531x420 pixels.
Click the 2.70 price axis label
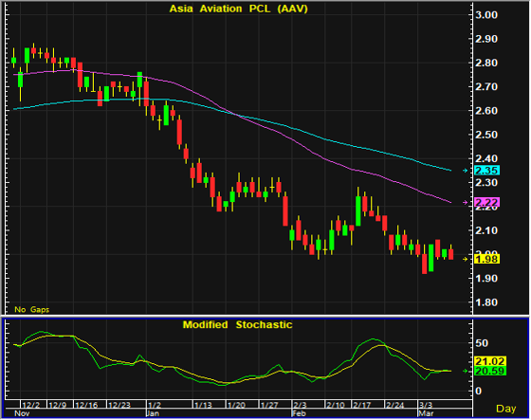pyautogui.click(x=486, y=87)
